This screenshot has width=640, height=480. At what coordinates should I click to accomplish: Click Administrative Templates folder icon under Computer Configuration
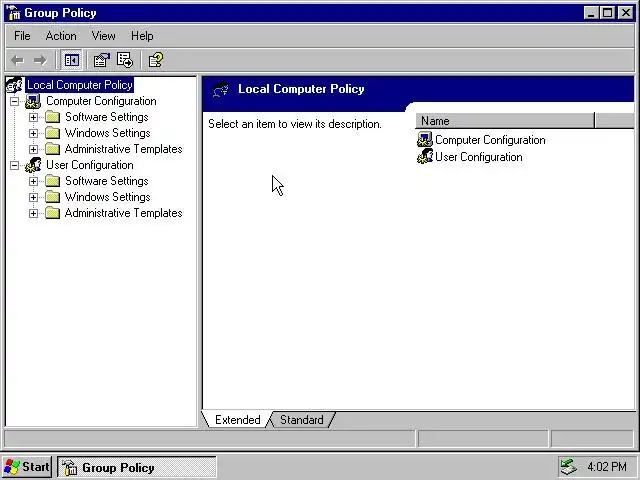pos(52,149)
